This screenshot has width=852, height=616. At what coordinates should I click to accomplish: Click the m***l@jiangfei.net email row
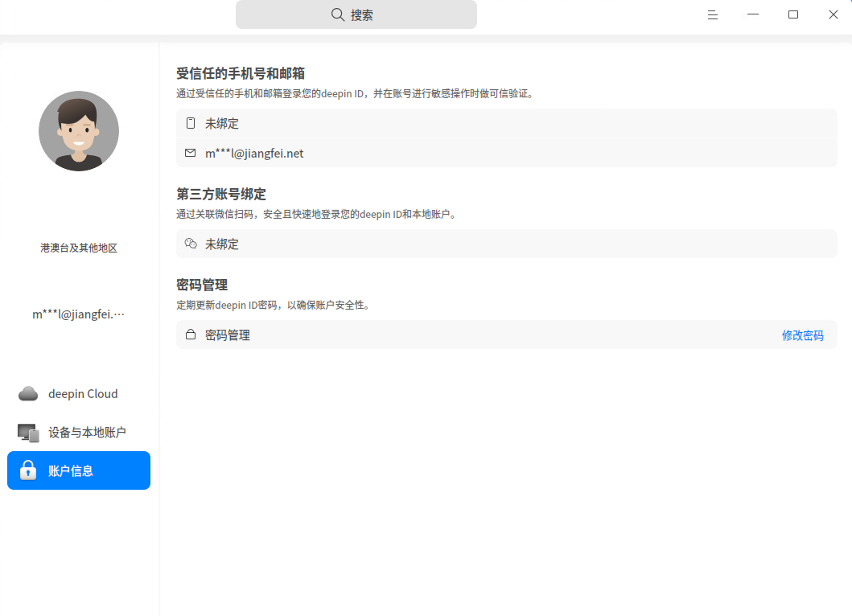point(506,153)
